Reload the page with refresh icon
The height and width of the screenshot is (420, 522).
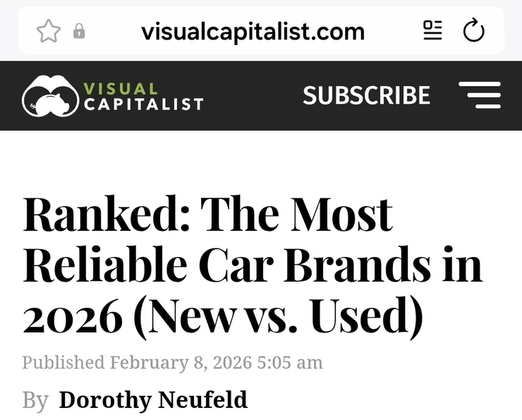(x=474, y=30)
